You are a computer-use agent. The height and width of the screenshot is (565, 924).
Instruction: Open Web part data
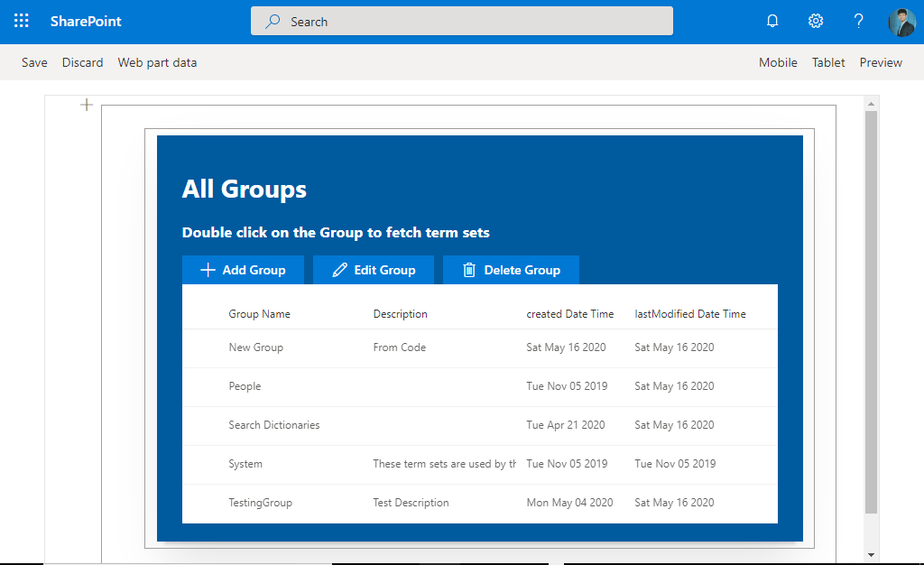[157, 62]
